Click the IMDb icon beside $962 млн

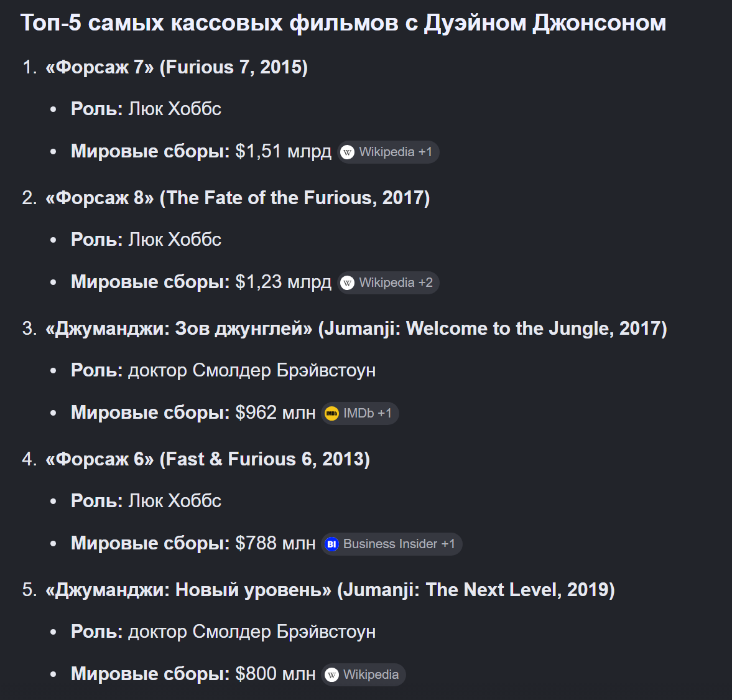(x=332, y=414)
